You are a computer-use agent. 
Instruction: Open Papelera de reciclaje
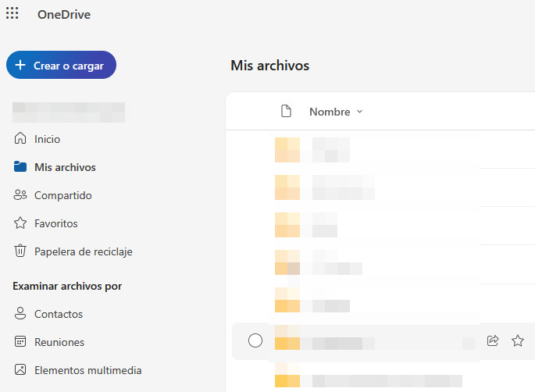coord(83,251)
